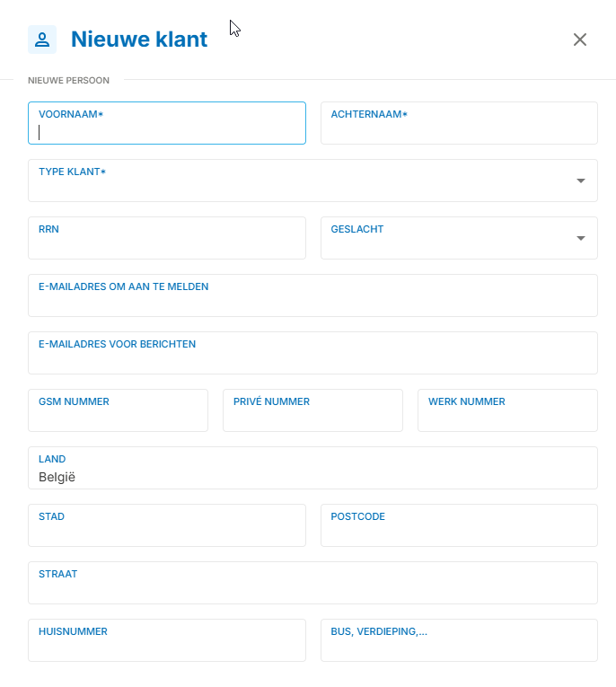Select the Bus, verdieping field

click(x=459, y=640)
